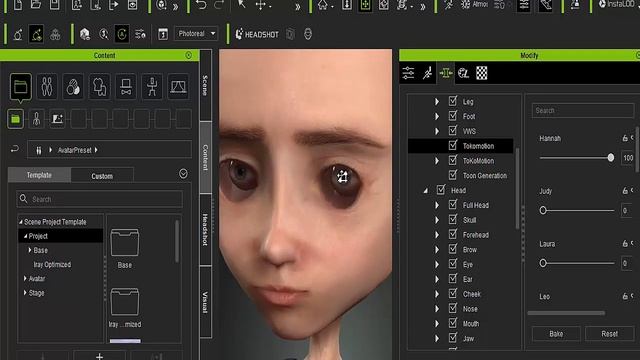This screenshot has width=640, height=360.
Task: Open the Scene side tab
Action: [205, 85]
